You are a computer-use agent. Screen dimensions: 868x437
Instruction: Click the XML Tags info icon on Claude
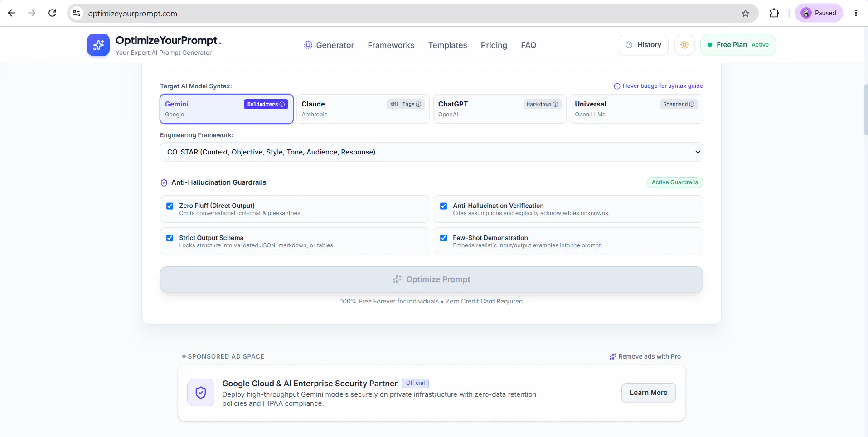(418, 104)
